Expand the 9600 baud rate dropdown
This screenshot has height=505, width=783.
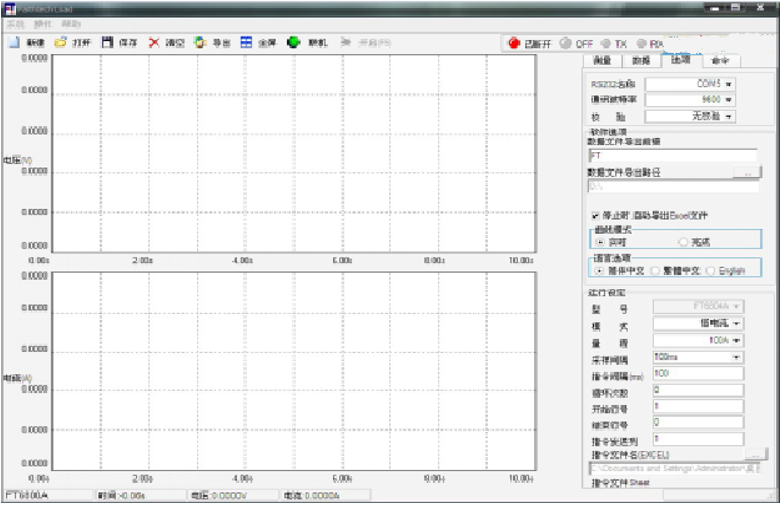tap(728, 100)
